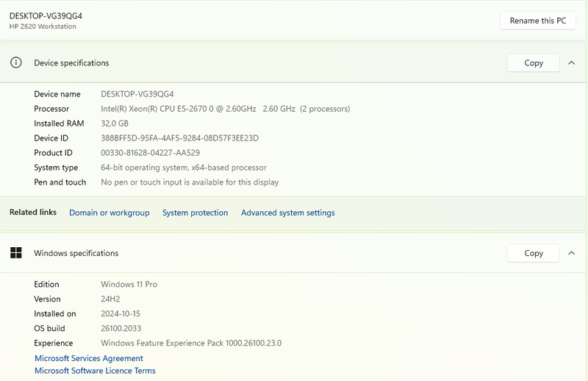Click the DESKTOP-VG39QG4 heading at the top
Image resolution: width=588 pixels, height=381 pixels.
[46, 15]
